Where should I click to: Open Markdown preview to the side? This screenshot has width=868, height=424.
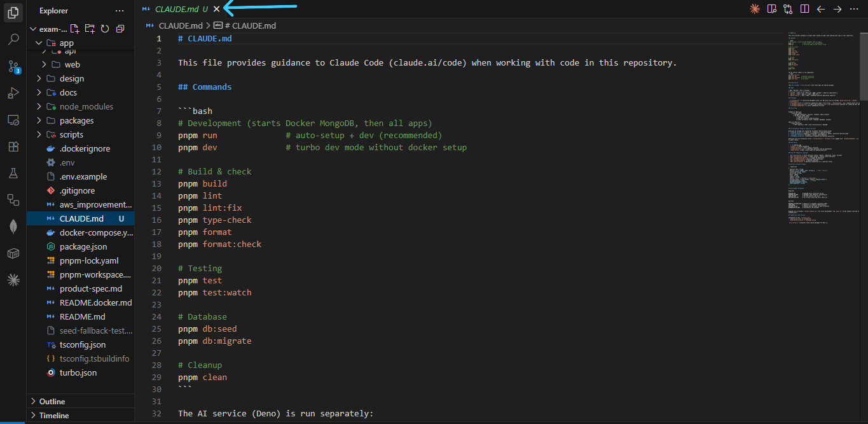pyautogui.click(x=772, y=9)
